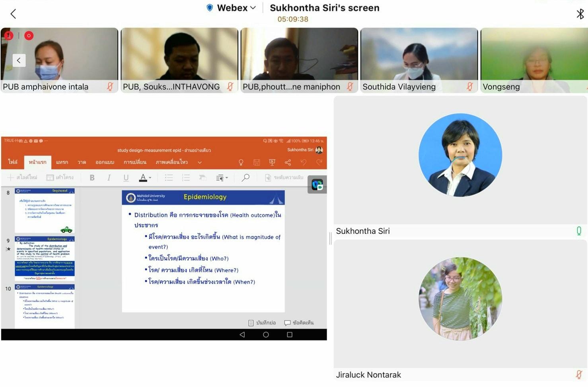Open the font color dropdown arrow
Image resolution: width=588 pixels, height=387 pixels.
tap(150, 178)
